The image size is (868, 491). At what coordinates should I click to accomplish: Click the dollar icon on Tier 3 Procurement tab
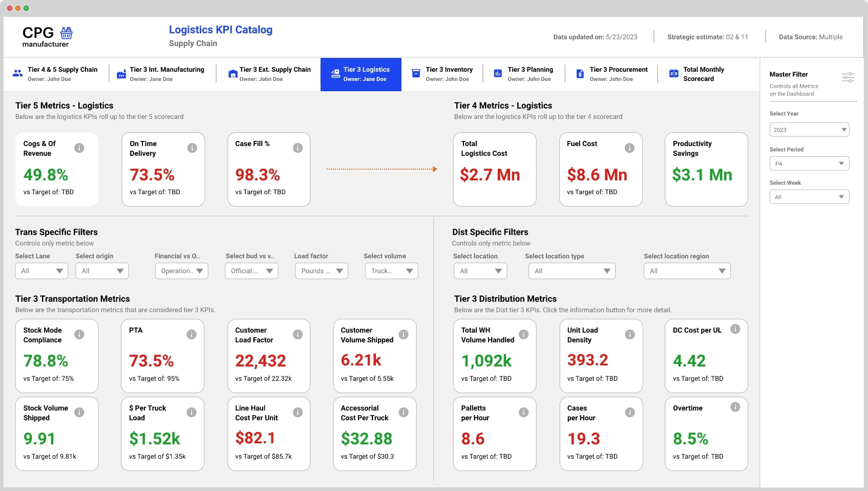click(x=580, y=74)
